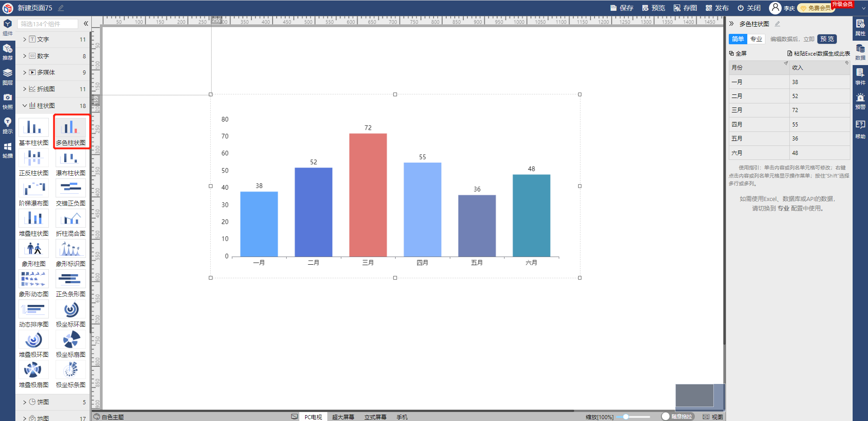Select the 象形标识图 pictorial marker component
This screenshot has height=421, width=868.
71,253
